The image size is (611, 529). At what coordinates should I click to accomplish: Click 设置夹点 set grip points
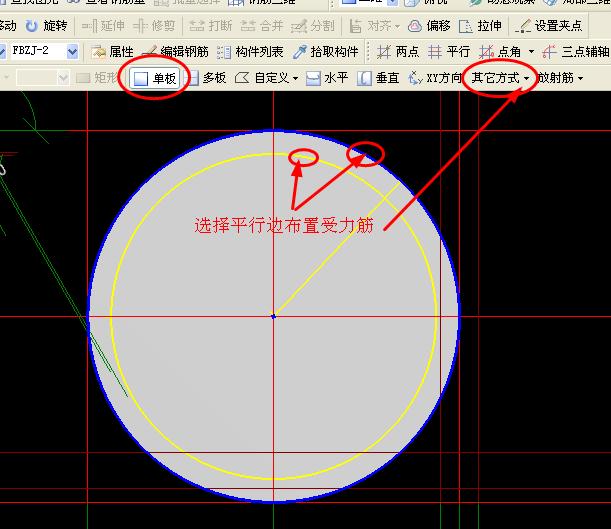(x=549, y=26)
